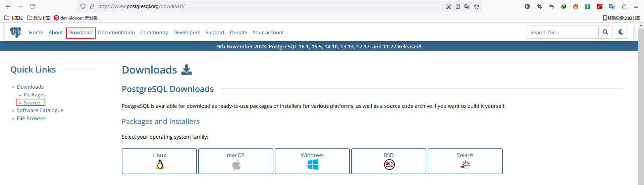Viewport: 644px width, 185px height.
Task: Go to the Community nav item
Action: tap(154, 33)
